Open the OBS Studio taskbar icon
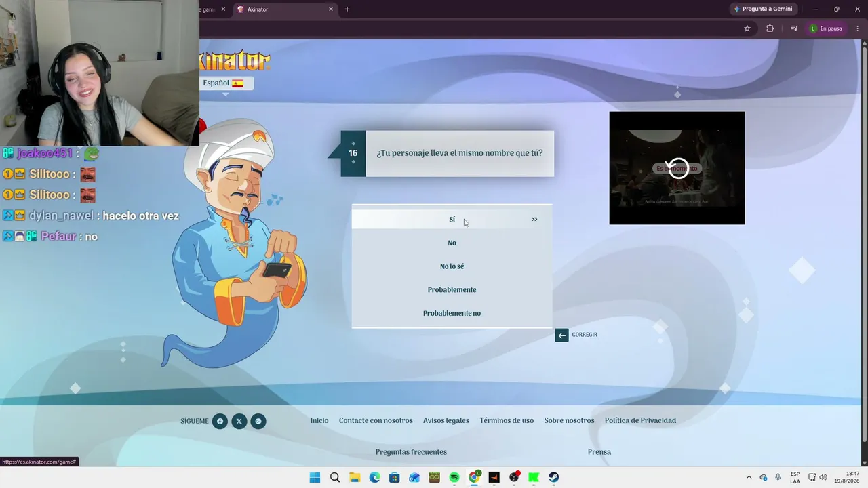The width and height of the screenshot is (868, 488). 514,477
